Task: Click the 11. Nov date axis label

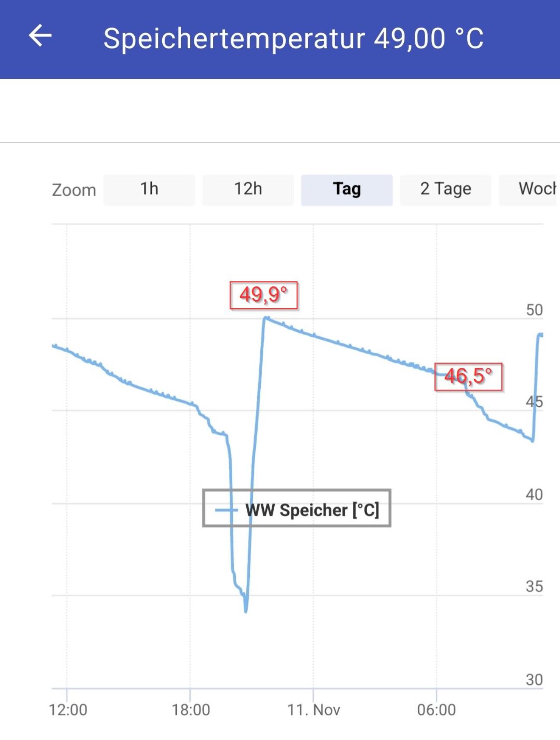Action: click(314, 710)
